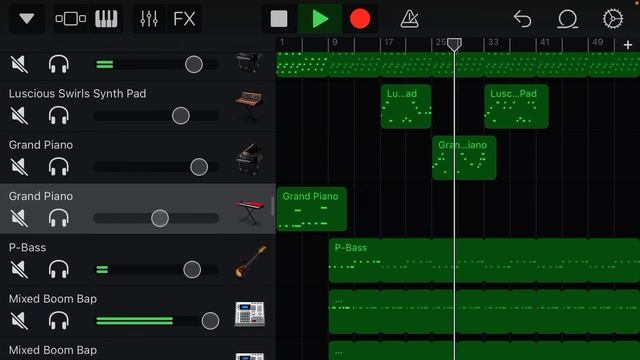Click bar 9 on the ruler

(x=335, y=42)
